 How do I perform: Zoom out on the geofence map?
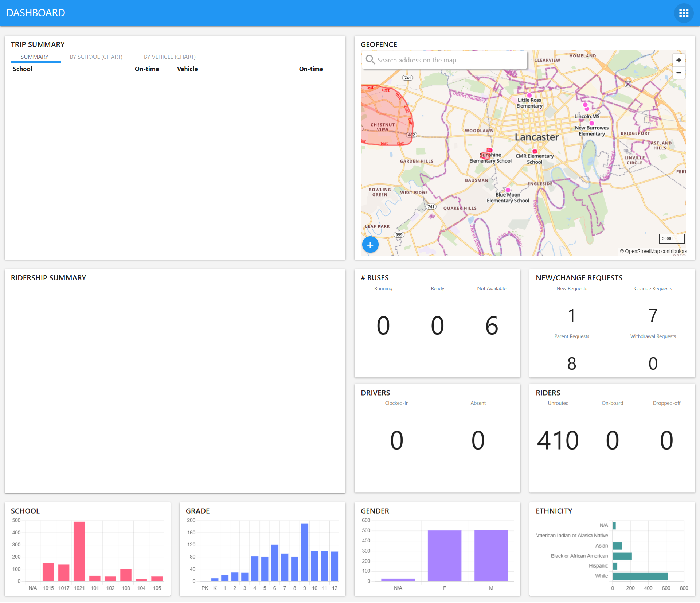(x=679, y=73)
